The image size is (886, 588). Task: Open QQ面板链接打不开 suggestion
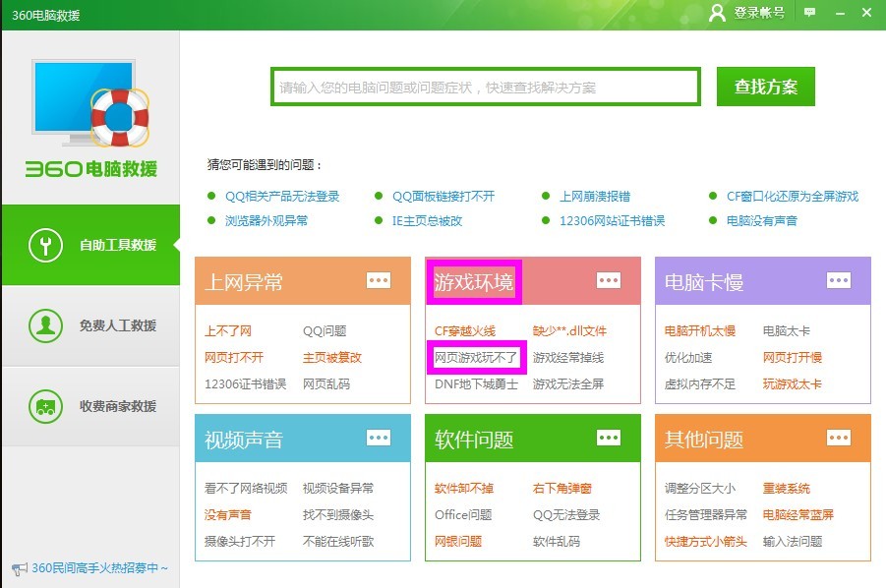pos(443,196)
